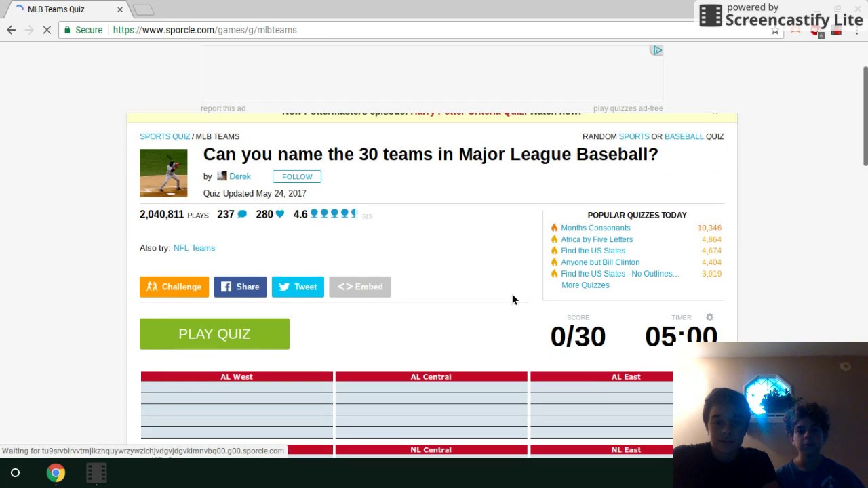Close the MLB Teams Quiz tab
The image size is (868, 488).
120,9
